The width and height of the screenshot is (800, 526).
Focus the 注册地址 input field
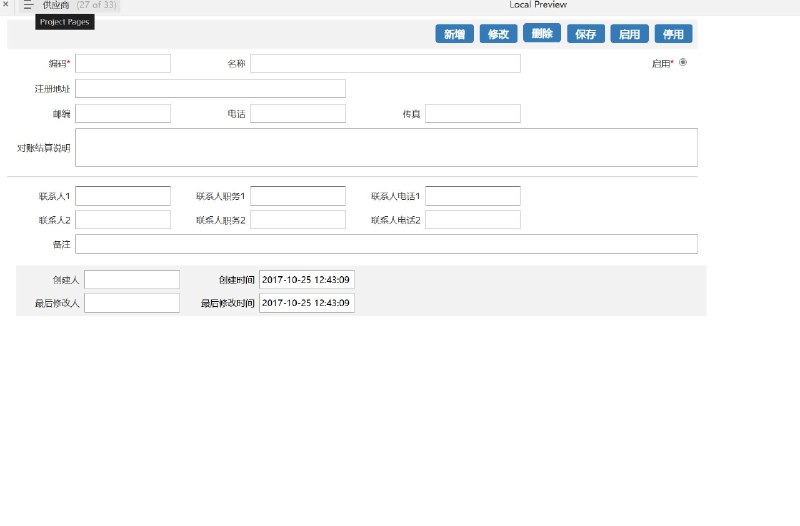point(210,88)
